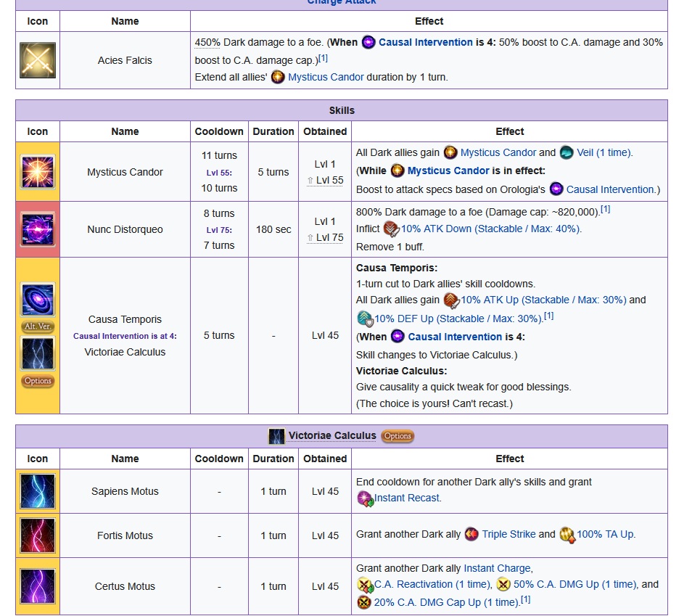The height and width of the screenshot is (616, 692).
Task: Open the 100% TA Up link
Action: 606,534
